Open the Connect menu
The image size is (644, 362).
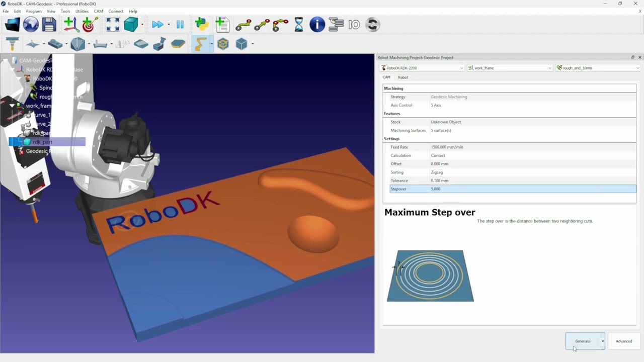[116, 11]
